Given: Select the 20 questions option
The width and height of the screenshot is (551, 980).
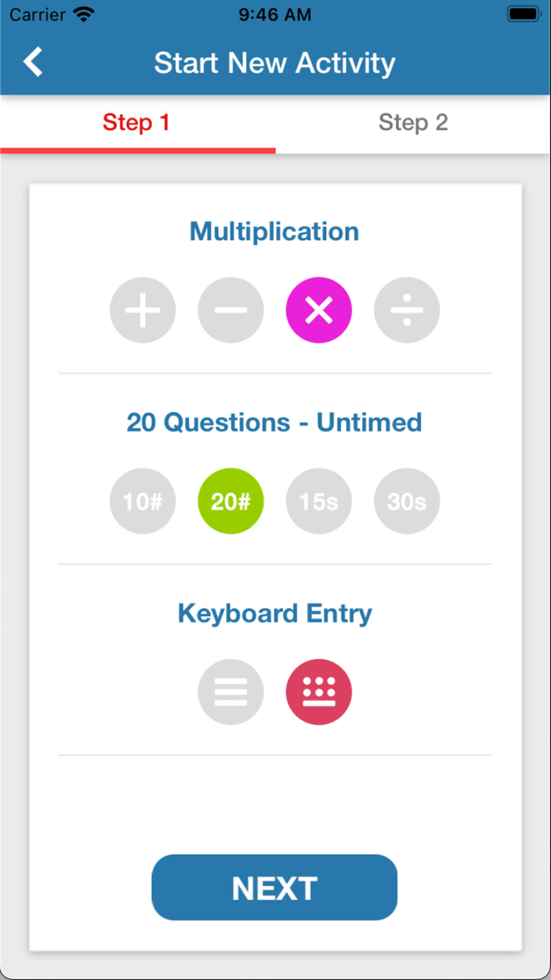Looking at the screenshot, I should click(x=231, y=501).
